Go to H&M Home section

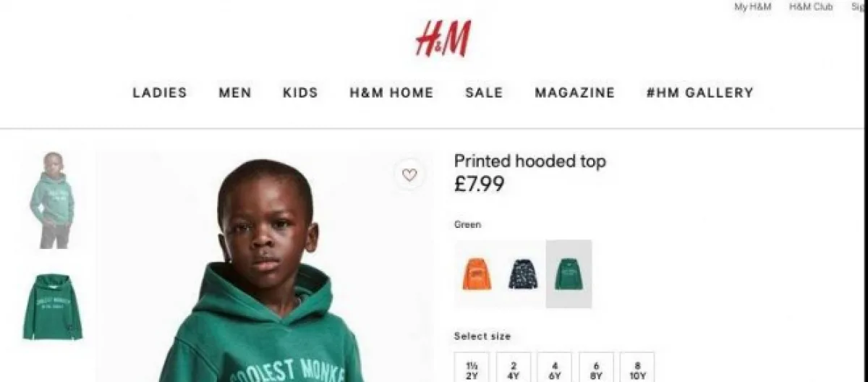391,93
